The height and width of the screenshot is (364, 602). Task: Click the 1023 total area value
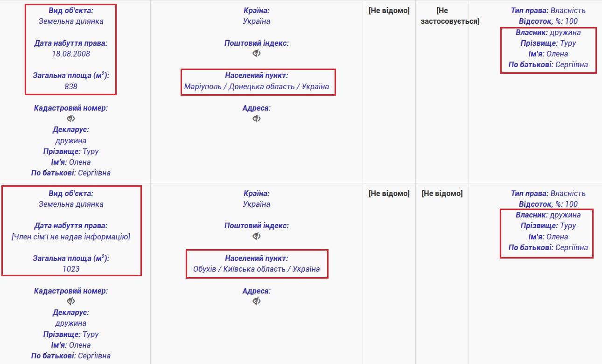click(x=71, y=269)
